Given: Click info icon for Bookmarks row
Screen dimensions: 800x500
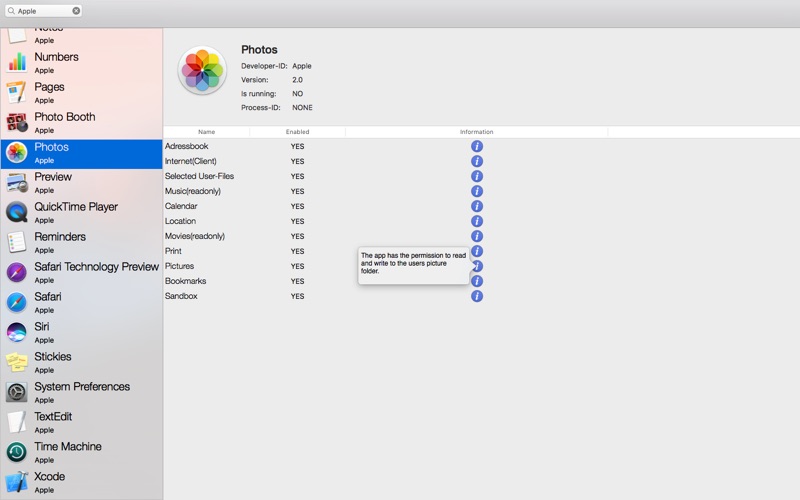Looking at the screenshot, I should [x=477, y=281].
